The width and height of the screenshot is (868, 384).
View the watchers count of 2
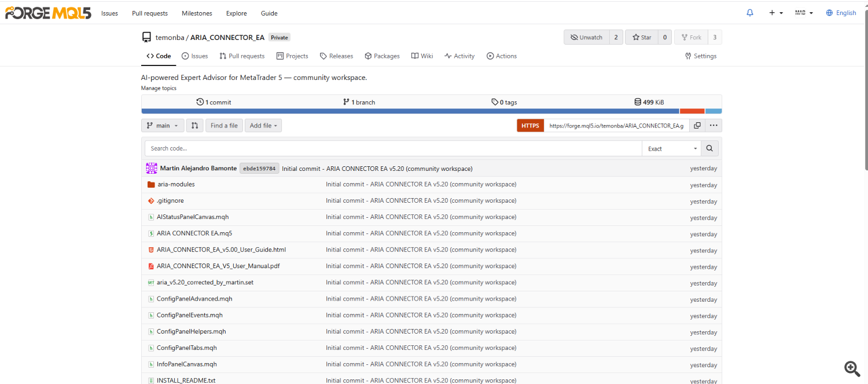tap(616, 37)
